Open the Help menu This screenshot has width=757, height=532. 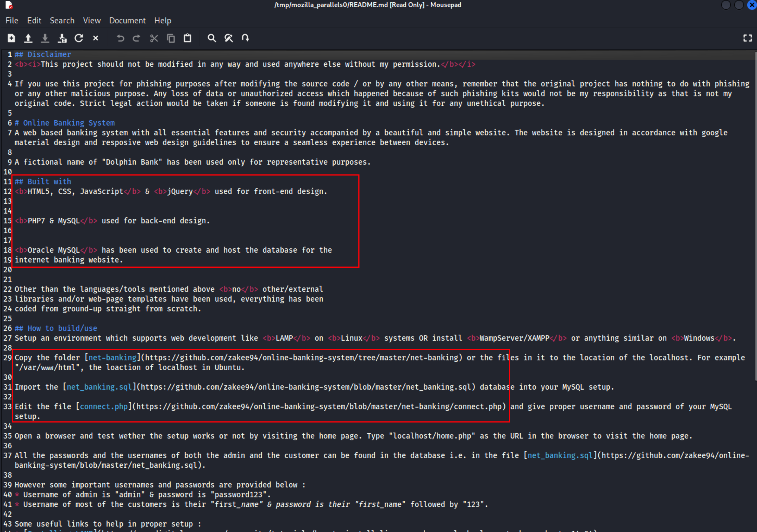(163, 21)
